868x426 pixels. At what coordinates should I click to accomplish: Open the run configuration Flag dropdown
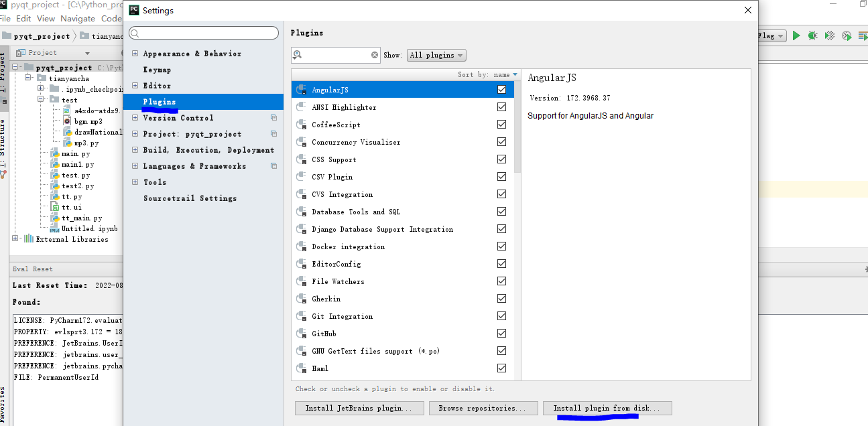771,36
